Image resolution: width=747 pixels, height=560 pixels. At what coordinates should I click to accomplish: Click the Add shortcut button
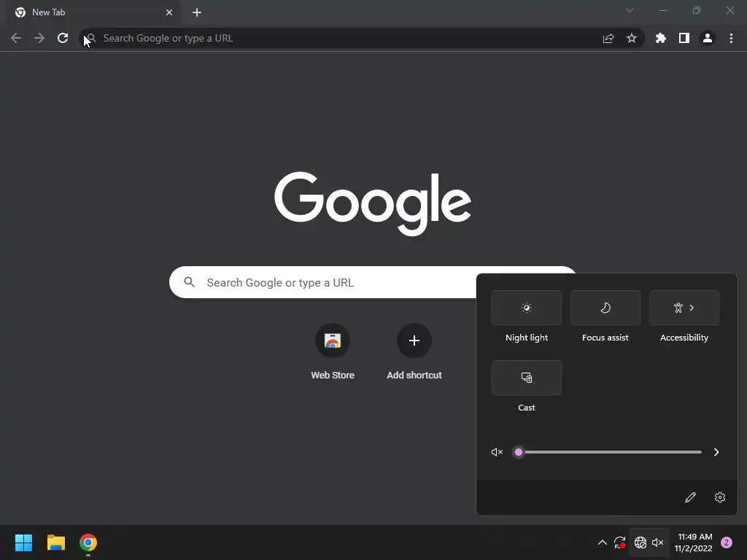pos(414,352)
